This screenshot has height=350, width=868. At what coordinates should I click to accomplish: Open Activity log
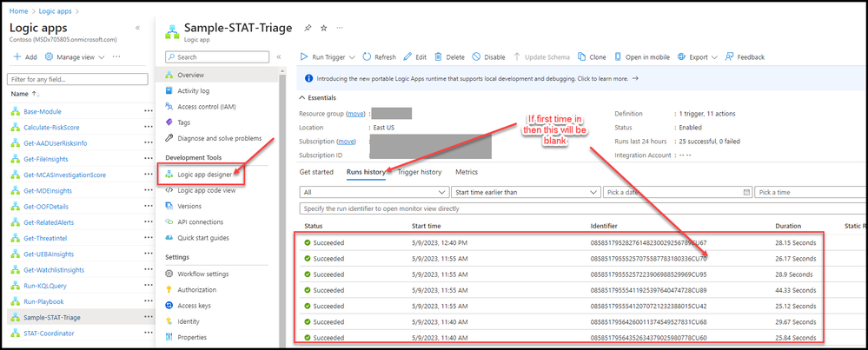click(x=193, y=90)
